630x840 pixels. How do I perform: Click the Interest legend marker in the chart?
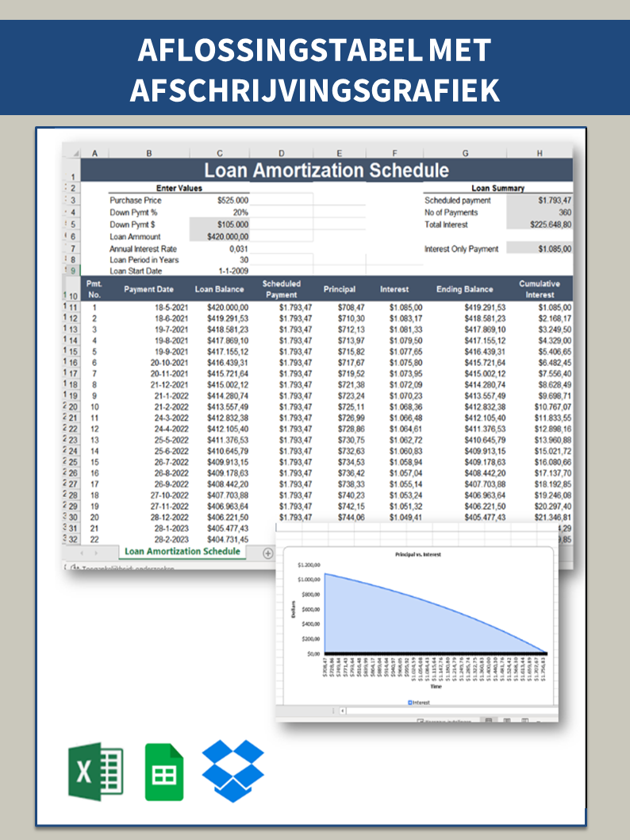coord(409,703)
